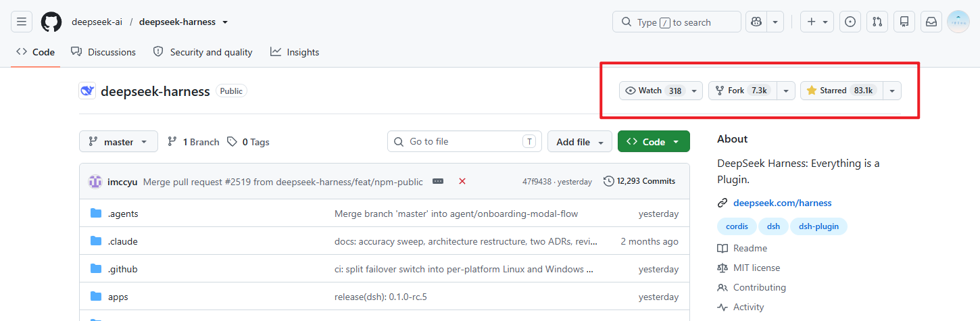Open the master branch selector
The width and height of the screenshot is (980, 321).
[118, 142]
